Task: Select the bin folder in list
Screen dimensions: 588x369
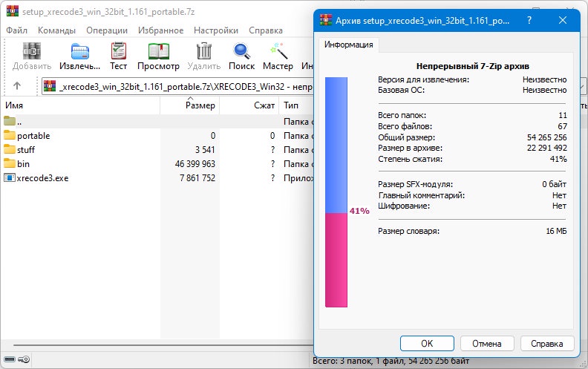Action: 23,164
